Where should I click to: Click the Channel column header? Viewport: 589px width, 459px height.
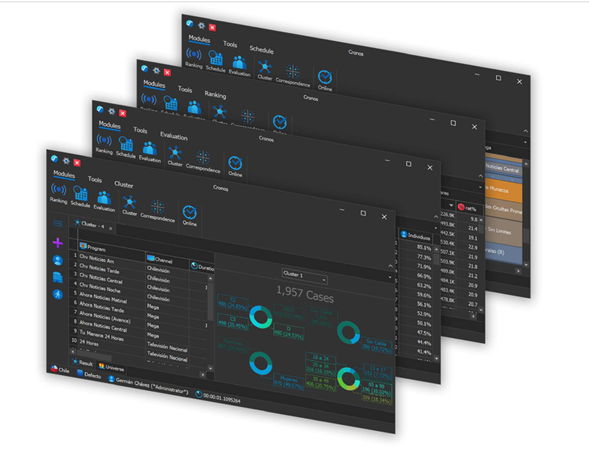[168, 259]
